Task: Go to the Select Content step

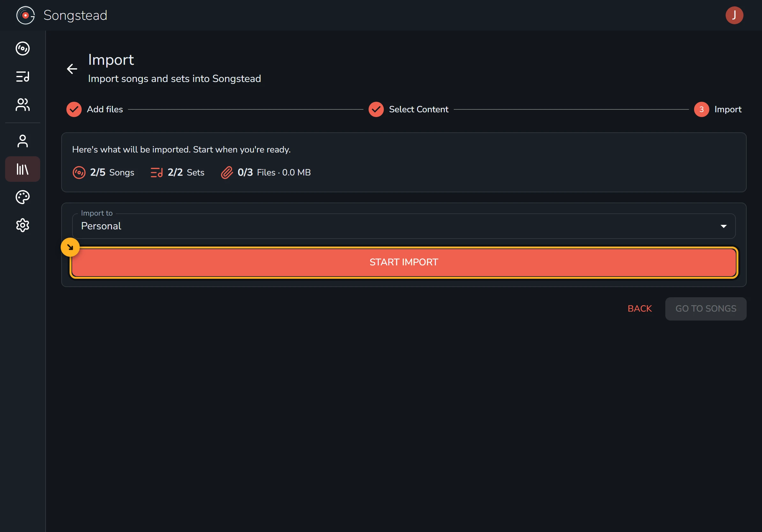Action: (408, 109)
